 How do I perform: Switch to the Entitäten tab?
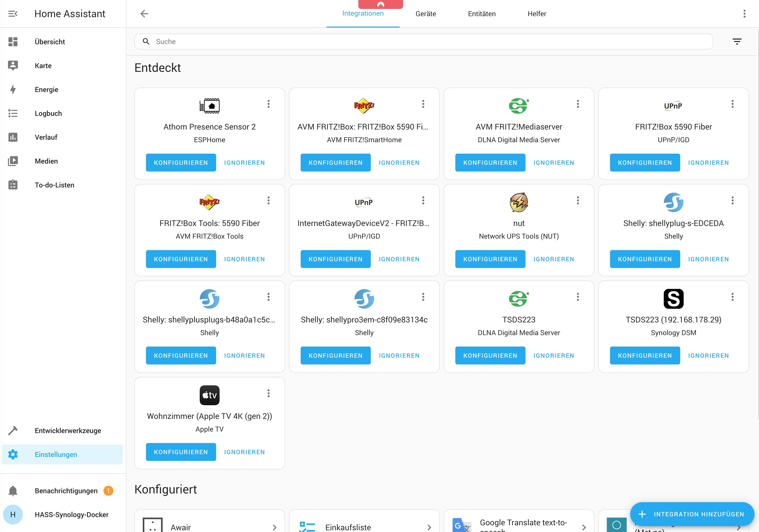click(482, 14)
